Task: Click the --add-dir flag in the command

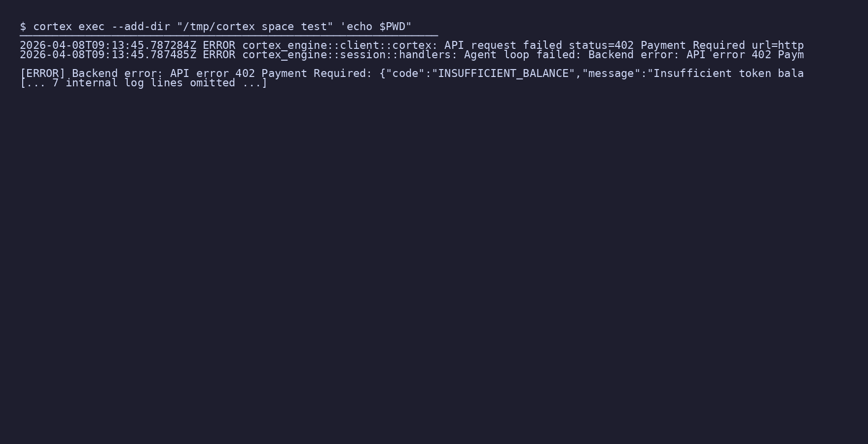Action: (141, 27)
